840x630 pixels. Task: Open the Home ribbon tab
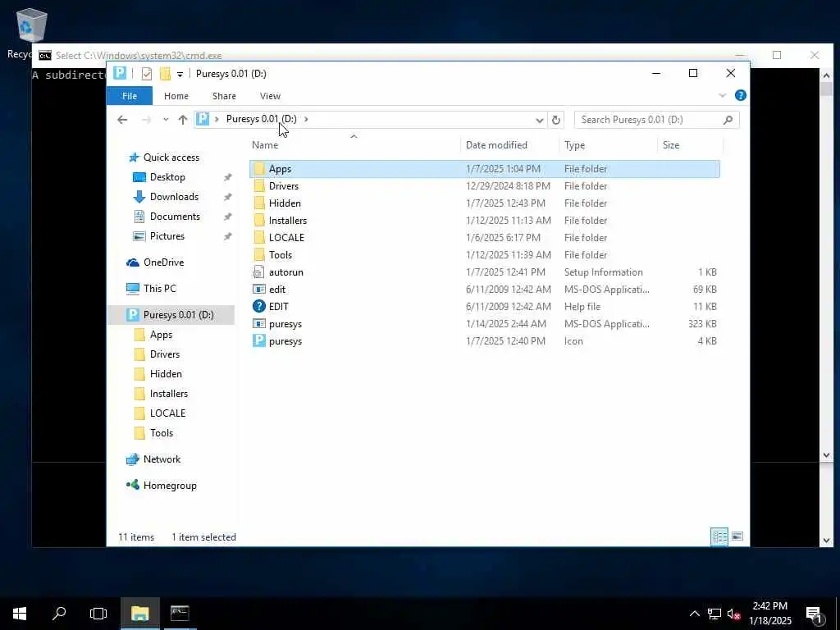click(x=176, y=96)
